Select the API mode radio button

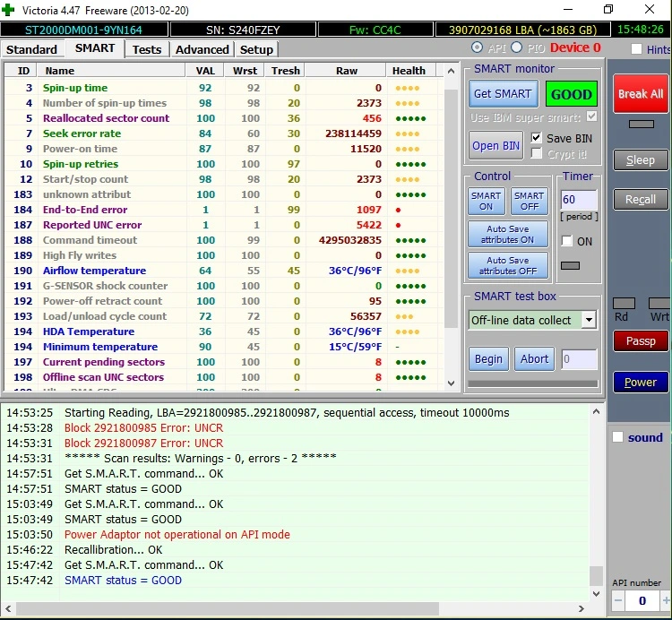point(477,47)
